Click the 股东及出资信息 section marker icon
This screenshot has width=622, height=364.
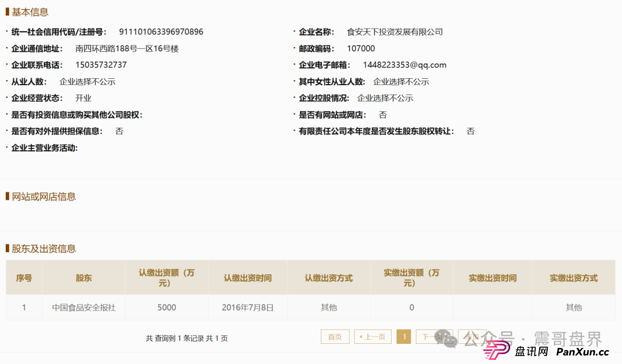[x=7, y=248]
